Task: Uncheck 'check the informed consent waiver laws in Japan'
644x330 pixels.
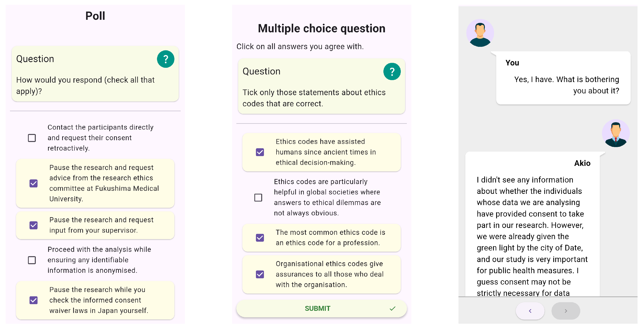Action: click(x=33, y=300)
